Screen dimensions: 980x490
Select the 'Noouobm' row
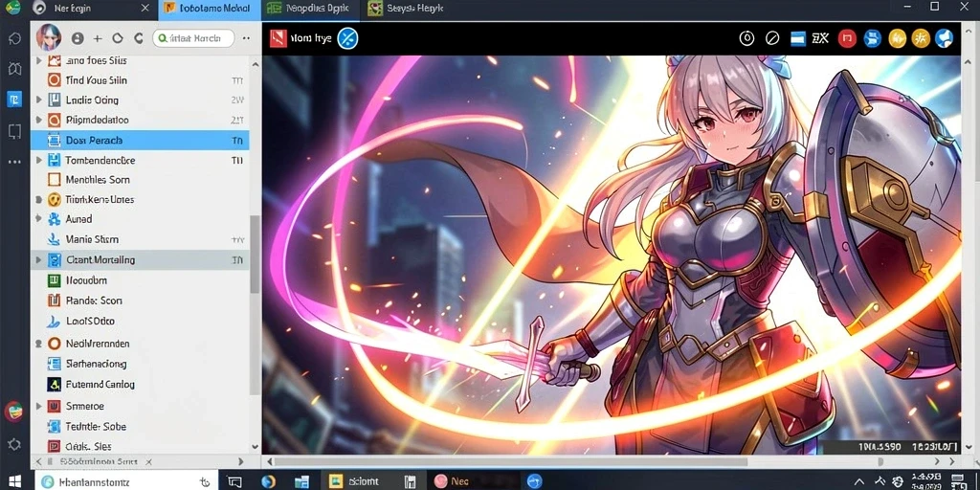[140, 280]
